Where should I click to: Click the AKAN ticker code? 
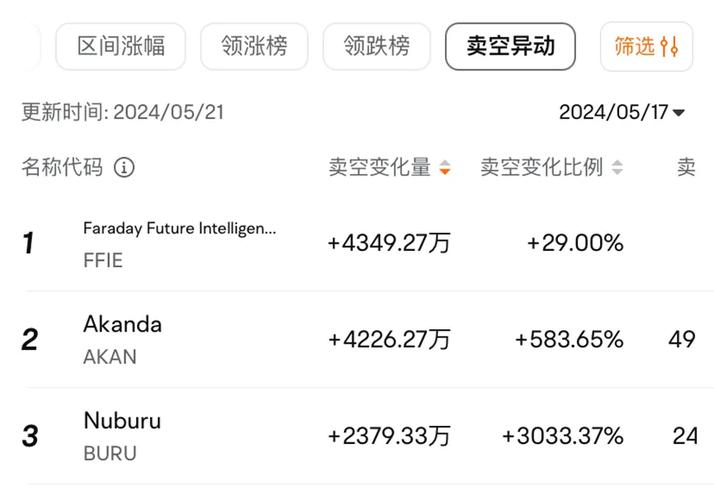110,357
